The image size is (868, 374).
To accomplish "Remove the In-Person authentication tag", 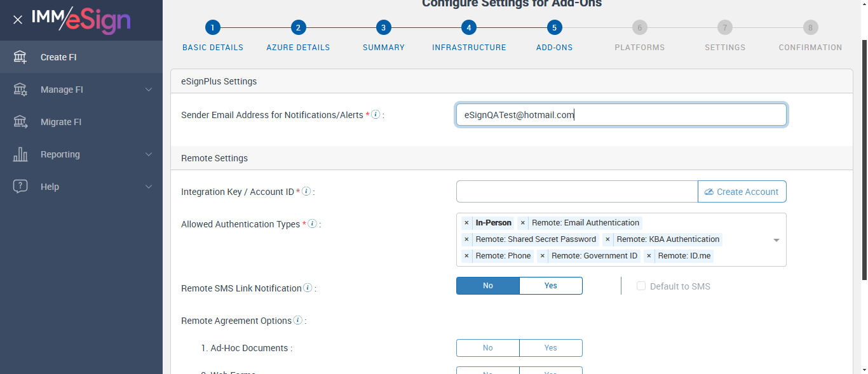I will pos(466,223).
